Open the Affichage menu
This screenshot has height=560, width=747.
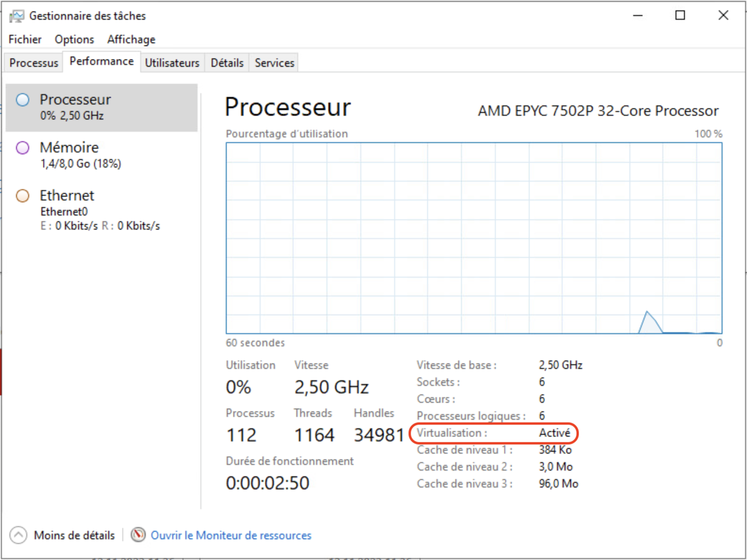click(x=131, y=40)
